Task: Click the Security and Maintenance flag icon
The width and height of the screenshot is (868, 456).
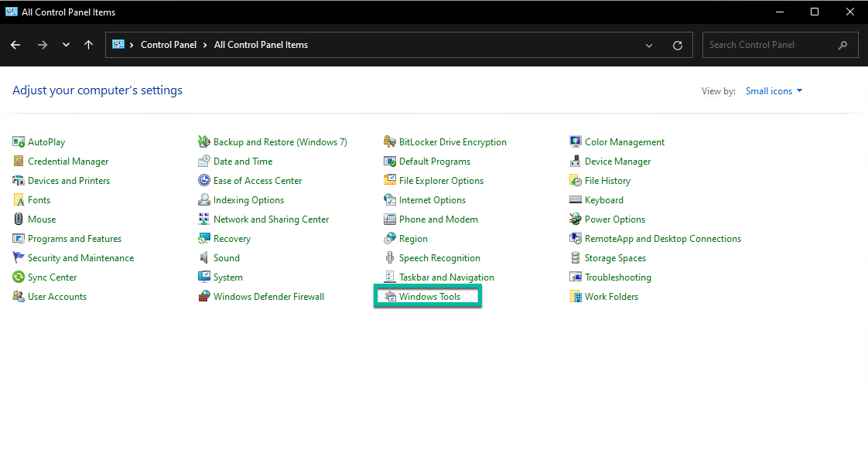Action: click(x=19, y=258)
